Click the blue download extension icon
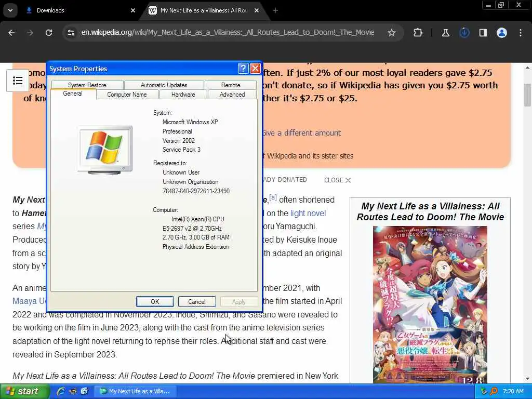532x399 pixels. click(464, 33)
